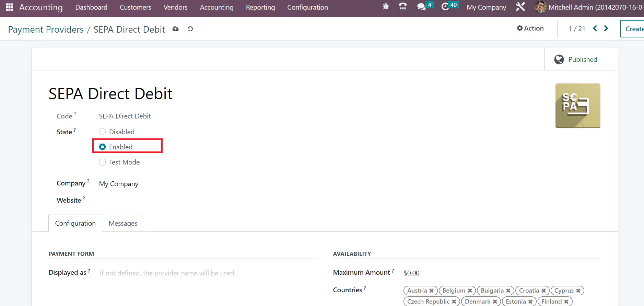Show the Maximum Amount help tooltip
The width and height of the screenshot is (644, 306).
coord(393,270)
